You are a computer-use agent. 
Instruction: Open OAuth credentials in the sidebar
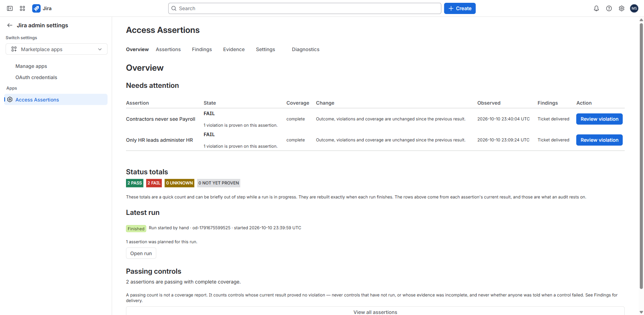(36, 77)
